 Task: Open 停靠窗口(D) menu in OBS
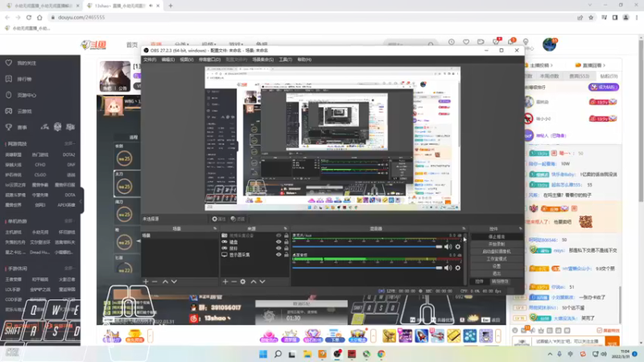(209, 60)
